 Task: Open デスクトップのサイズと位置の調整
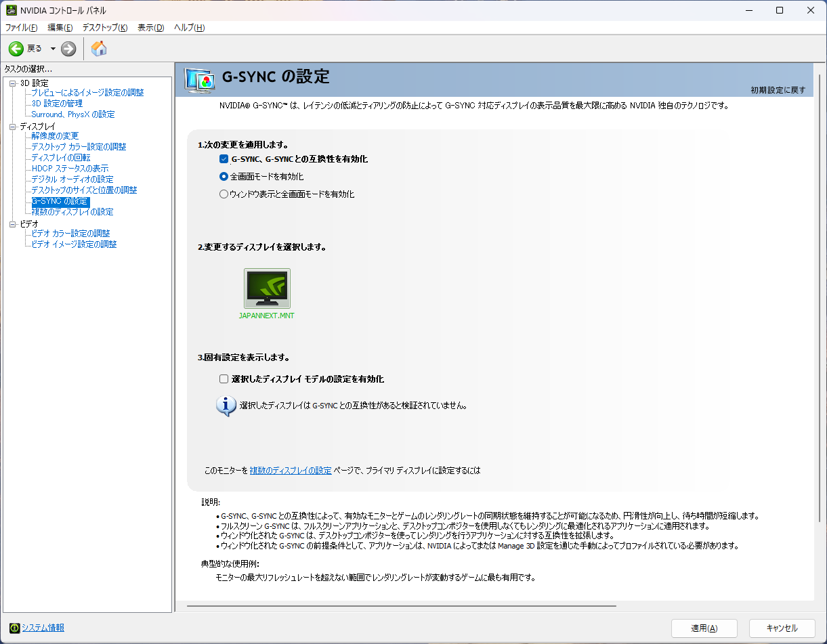point(84,190)
